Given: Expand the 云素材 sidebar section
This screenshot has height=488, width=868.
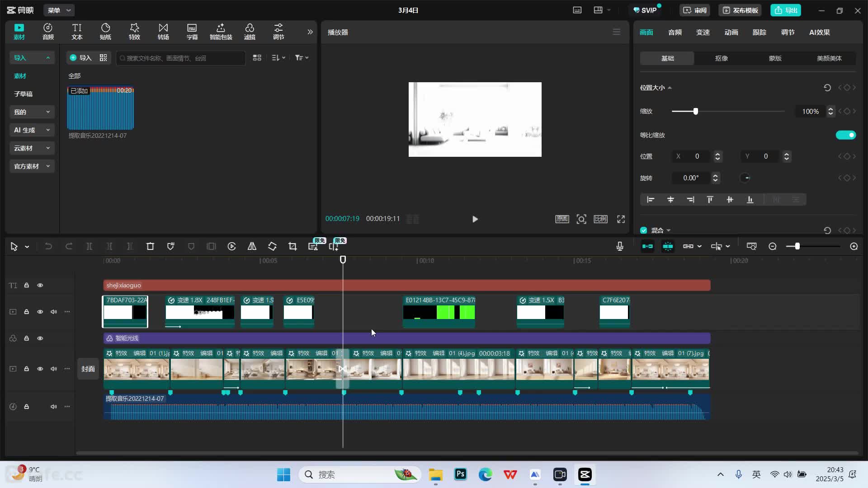Looking at the screenshot, I should point(32,148).
